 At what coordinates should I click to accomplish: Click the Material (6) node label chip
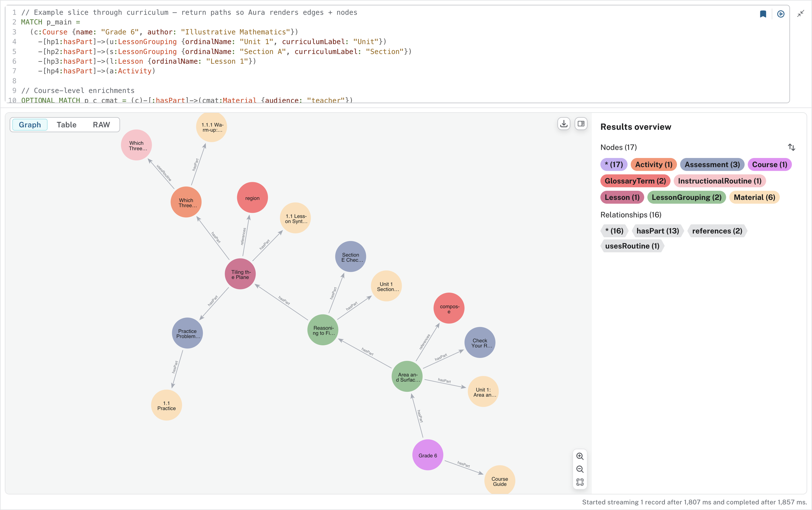coord(754,197)
